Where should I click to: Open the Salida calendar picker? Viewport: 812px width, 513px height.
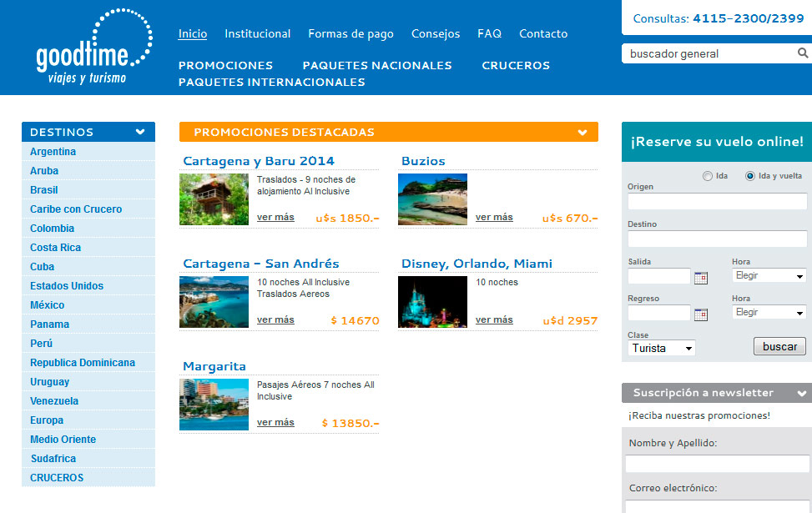pos(701,278)
